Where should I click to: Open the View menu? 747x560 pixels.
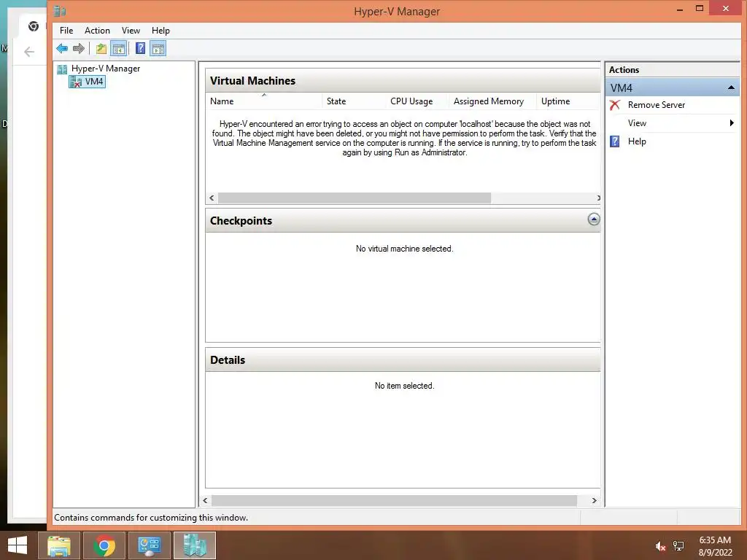coord(131,31)
